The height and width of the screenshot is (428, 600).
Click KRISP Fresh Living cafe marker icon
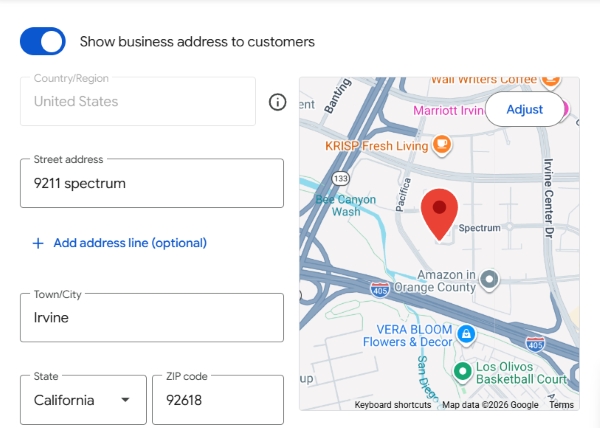pos(442,145)
